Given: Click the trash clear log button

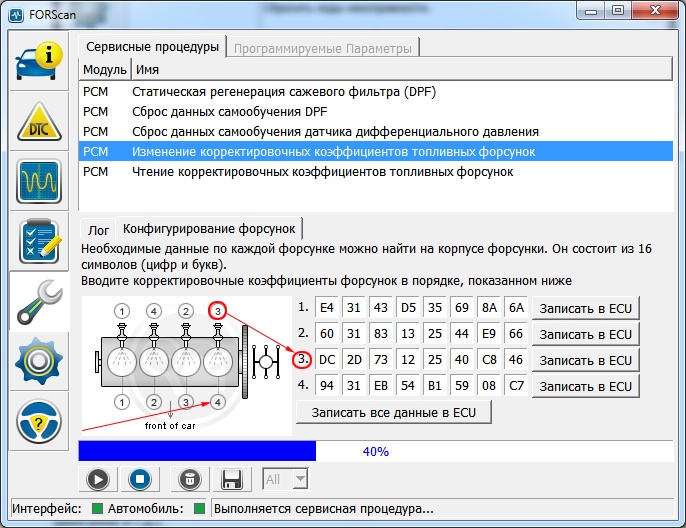Looking at the screenshot, I should [189, 479].
